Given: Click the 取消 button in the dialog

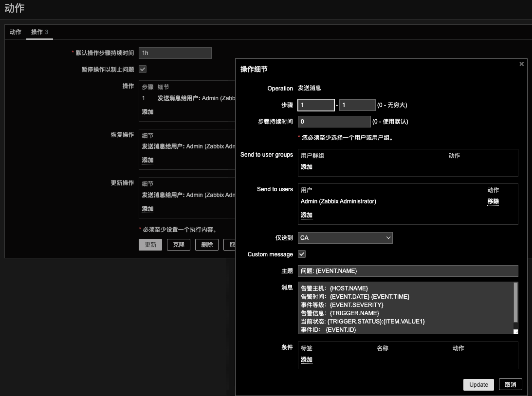Looking at the screenshot, I should click(510, 384).
